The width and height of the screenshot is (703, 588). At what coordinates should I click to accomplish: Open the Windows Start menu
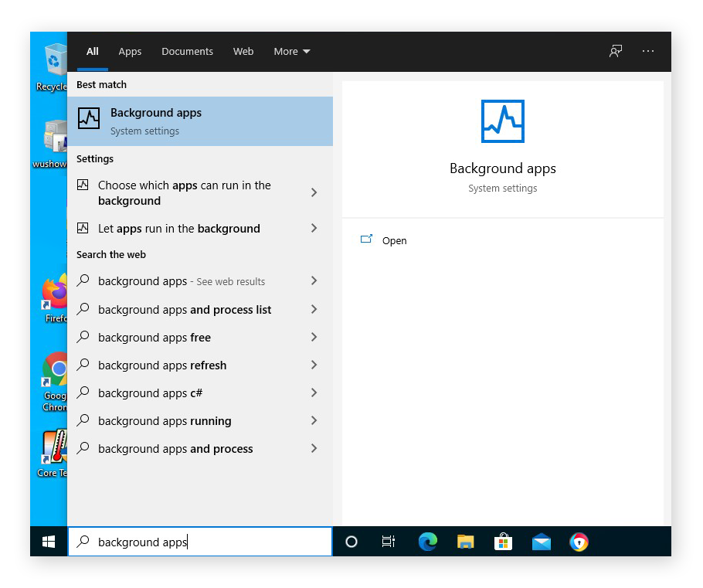point(49,542)
